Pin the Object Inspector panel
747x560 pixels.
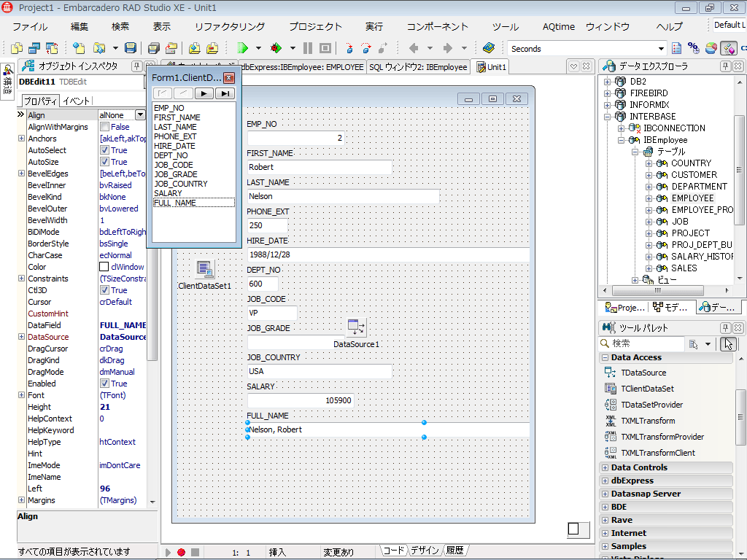click(136, 66)
